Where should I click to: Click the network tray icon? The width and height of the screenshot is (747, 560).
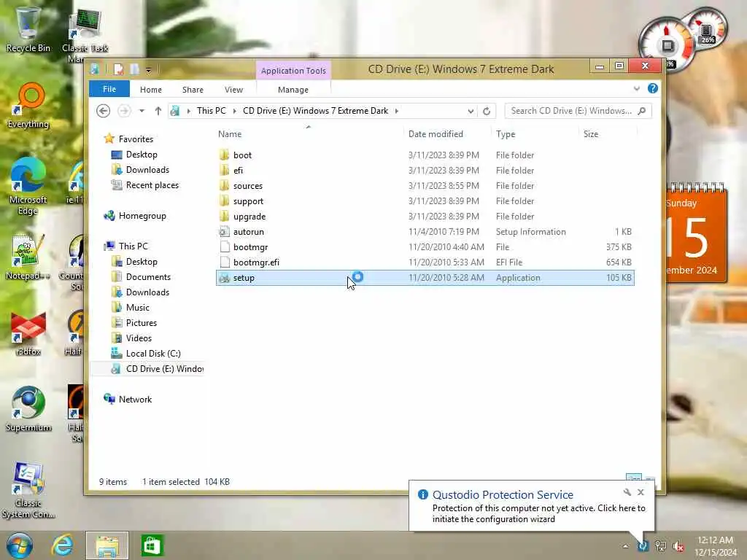pyautogui.click(x=661, y=546)
